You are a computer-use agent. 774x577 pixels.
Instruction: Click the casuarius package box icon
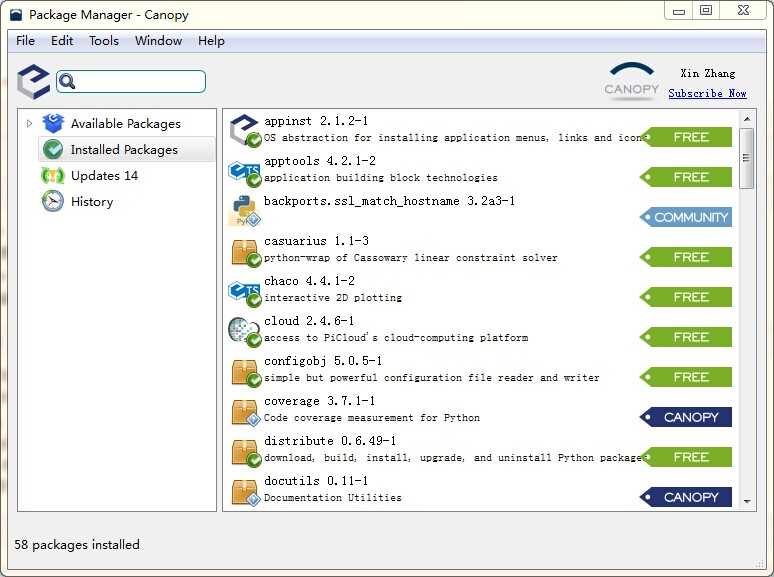click(246, 253)
